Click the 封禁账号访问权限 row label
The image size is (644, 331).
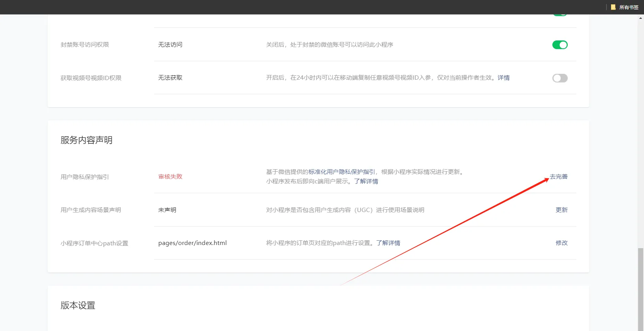[85, 45]
